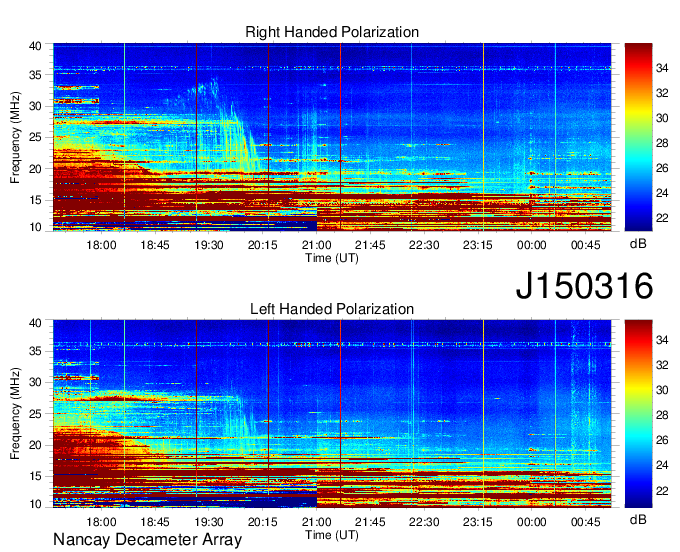
Task: Click the 30 MHz tick of the Right Handed plot
Action: 35,106
